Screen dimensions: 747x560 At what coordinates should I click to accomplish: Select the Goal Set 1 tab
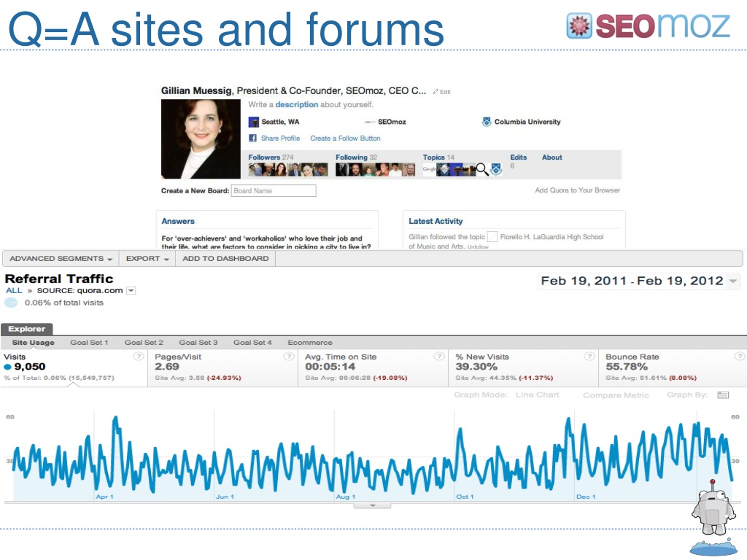(x=89, y=343)
